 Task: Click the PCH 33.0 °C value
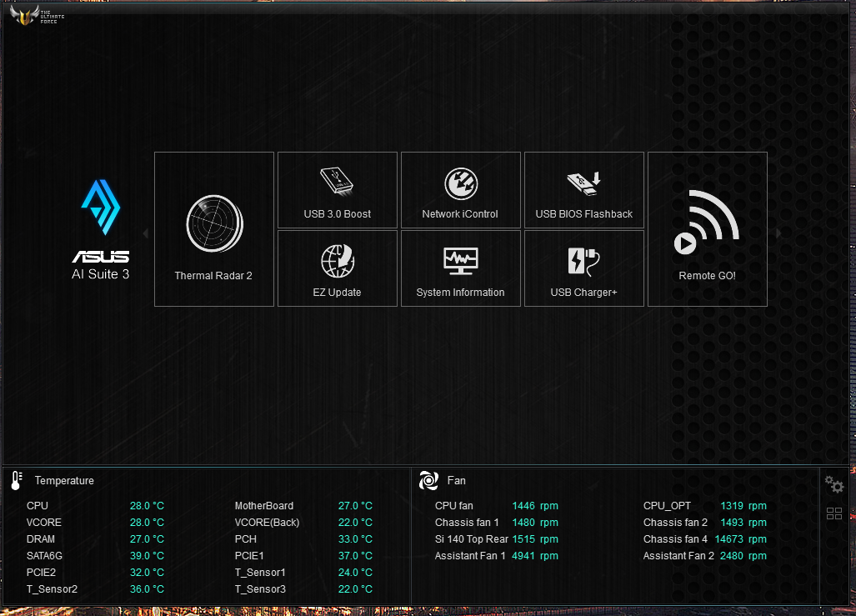(x=355, y=539)
